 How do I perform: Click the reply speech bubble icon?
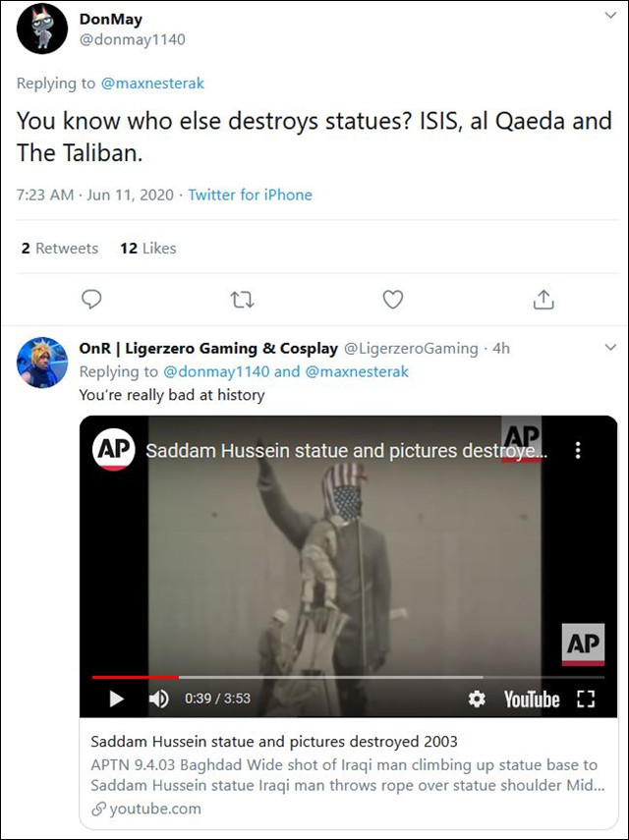[91, 300]
